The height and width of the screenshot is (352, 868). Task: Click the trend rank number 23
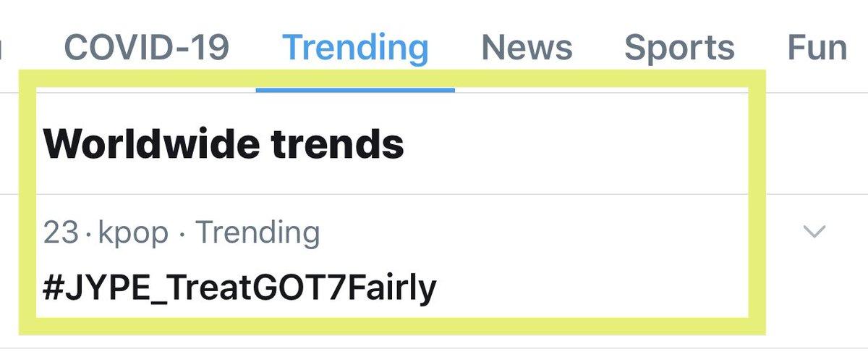pos(61,233)
